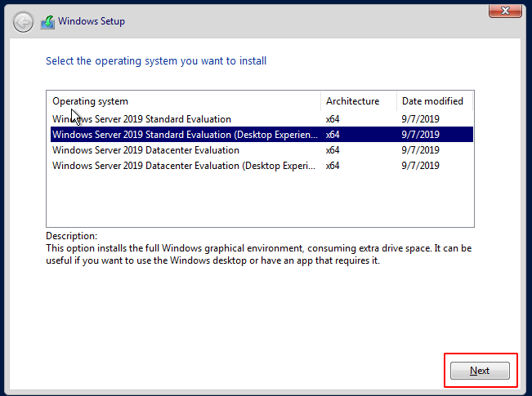Select Datacenter Evaluation (Desktop Experience) row

coord(262,166)
